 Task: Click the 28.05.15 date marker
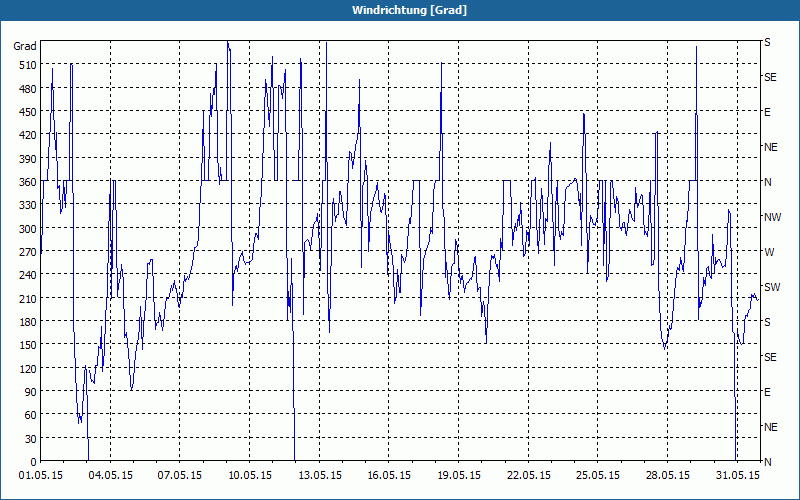pos(667,476)
